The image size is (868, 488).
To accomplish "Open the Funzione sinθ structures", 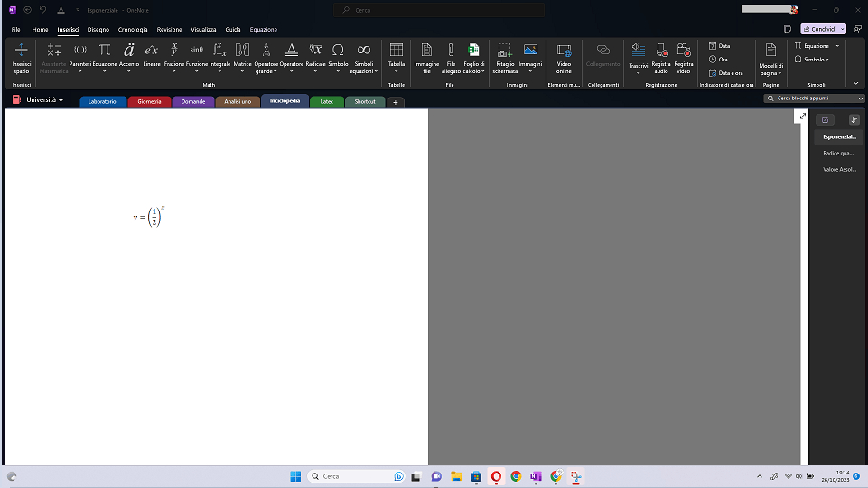I will pyautogui.click(x=197, y=58).
